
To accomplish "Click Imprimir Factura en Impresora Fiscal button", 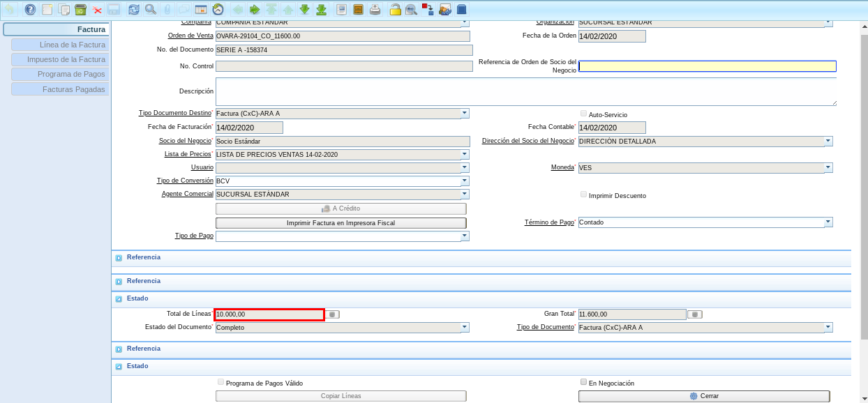I will [x=341, y=223].
